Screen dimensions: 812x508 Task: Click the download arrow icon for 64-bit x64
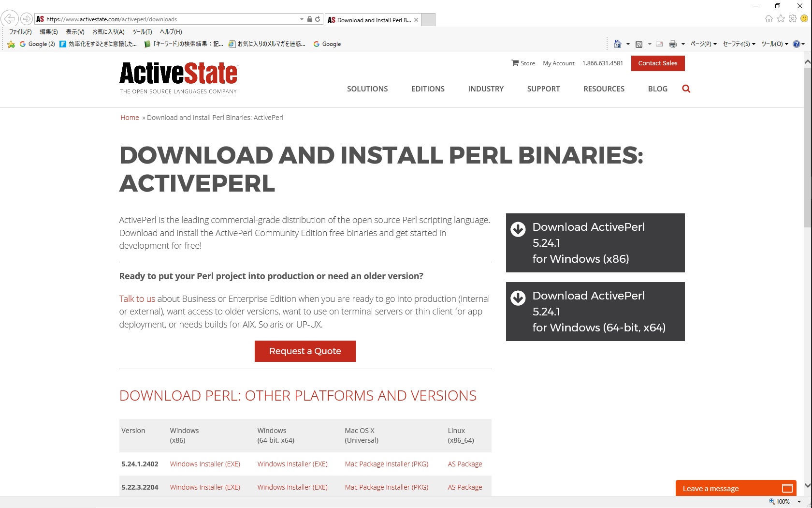(518, 298)
